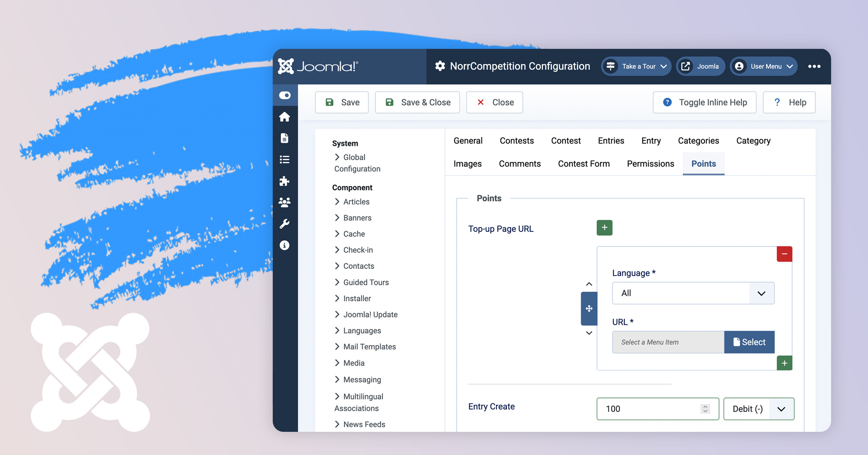Open Mail Templates configuration
Screen dimensions: 868x455
click(365, 347)
